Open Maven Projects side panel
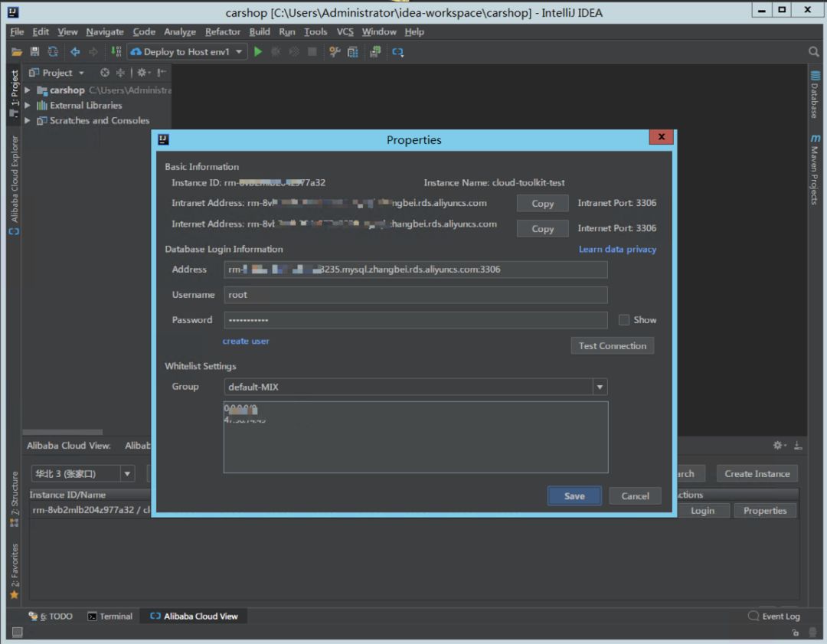Viewport: 827px width, 644px height. click(815, 169)
